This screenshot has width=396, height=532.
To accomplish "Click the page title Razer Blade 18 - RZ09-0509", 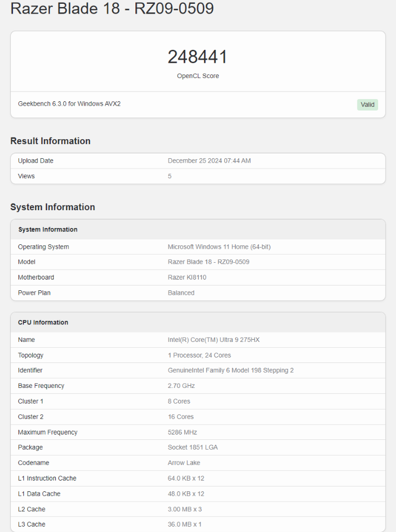I will coord(112,9).
